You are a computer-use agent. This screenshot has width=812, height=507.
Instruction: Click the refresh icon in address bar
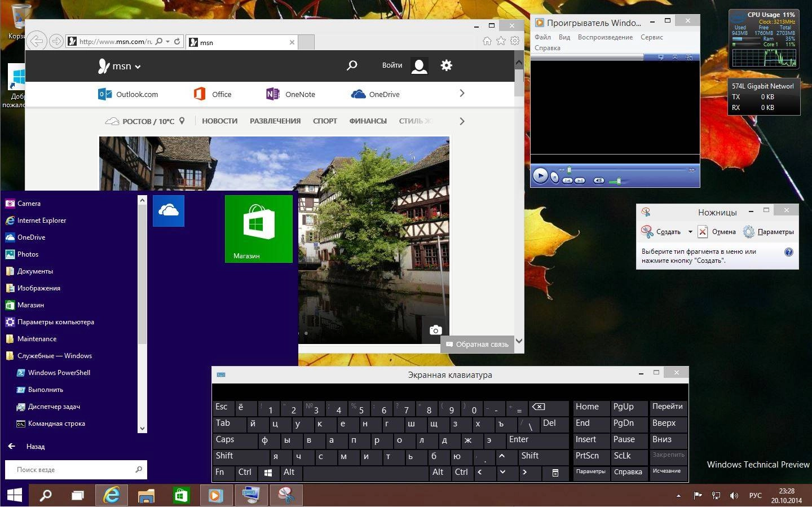(176, 41)
